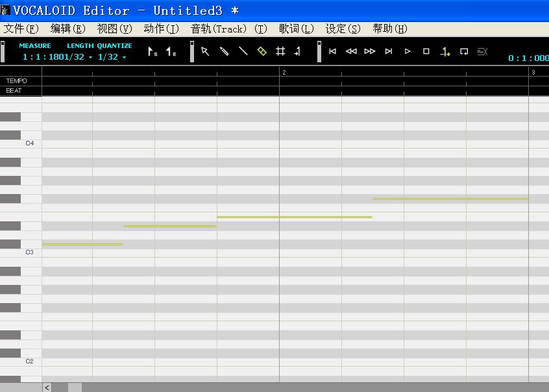This screenshot has height=392, width=549.
Task: Open the 帮助(H) menu
Action: pyautogui.click(x=390, y=29)
